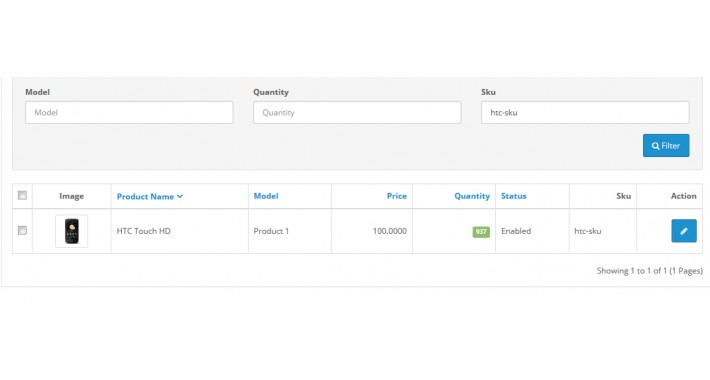
Task: Sort the table by Status column
Action: click(513, 196)
